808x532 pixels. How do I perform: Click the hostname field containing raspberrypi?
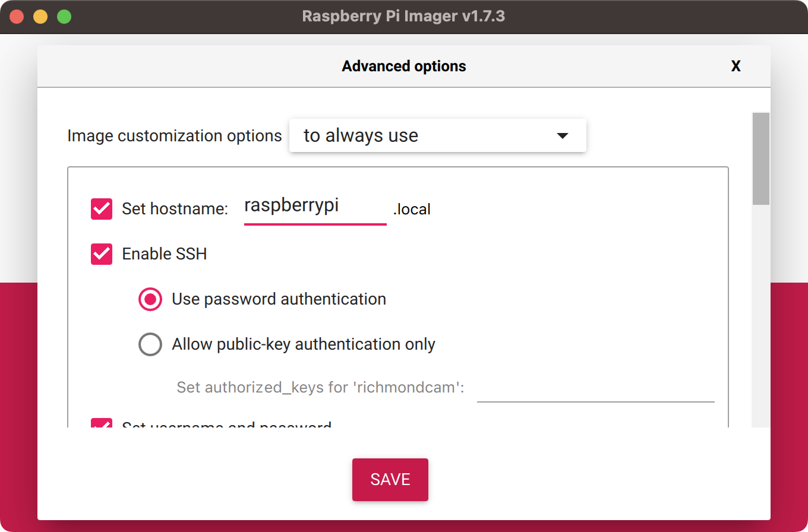point(315,208)
